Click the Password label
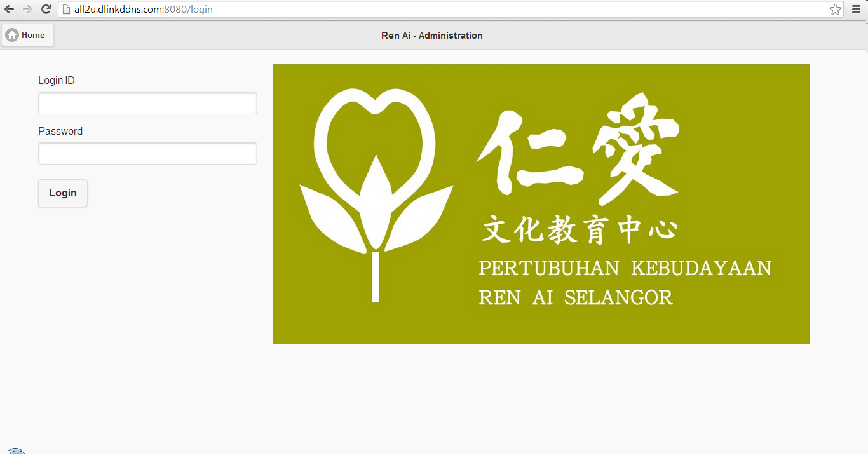 tap(60, 131)
